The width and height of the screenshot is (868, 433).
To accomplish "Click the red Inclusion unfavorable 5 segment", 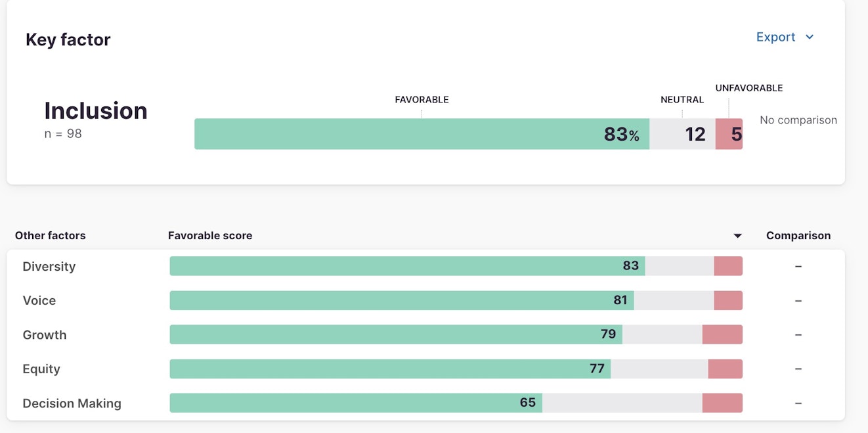I will click(x=729, y=134).
